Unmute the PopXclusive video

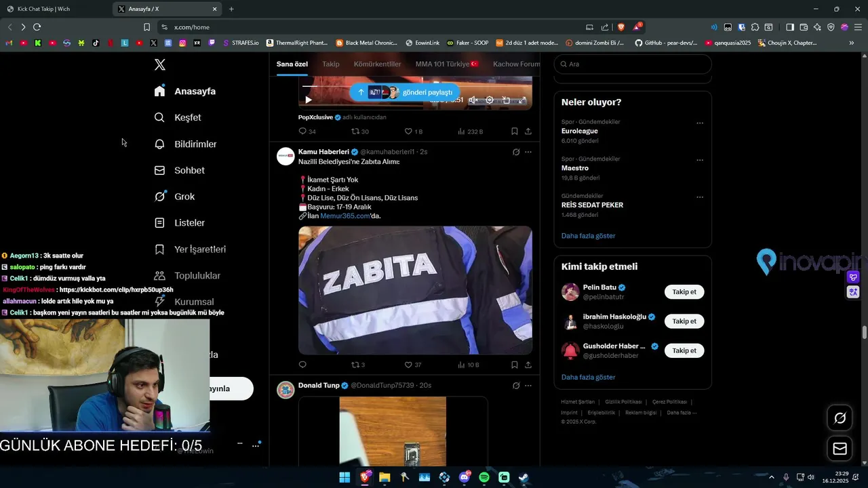pyautogui.click(x=473, y=100)
